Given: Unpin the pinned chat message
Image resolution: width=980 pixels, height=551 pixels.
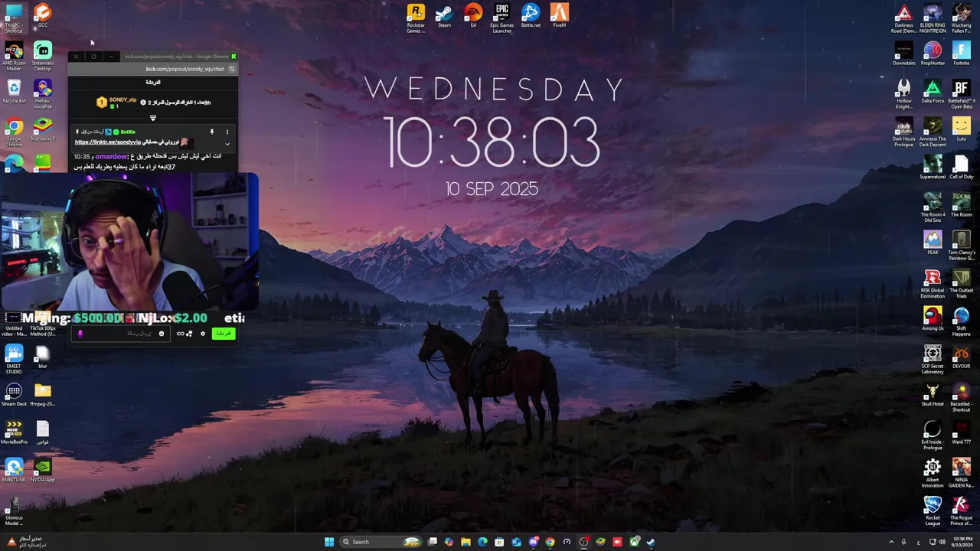Looking at the screenshot, I should coord(212,132).
